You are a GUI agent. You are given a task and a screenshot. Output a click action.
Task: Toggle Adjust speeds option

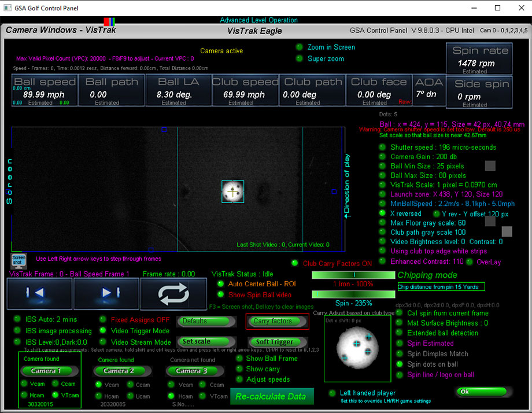[x=239, y=379]
